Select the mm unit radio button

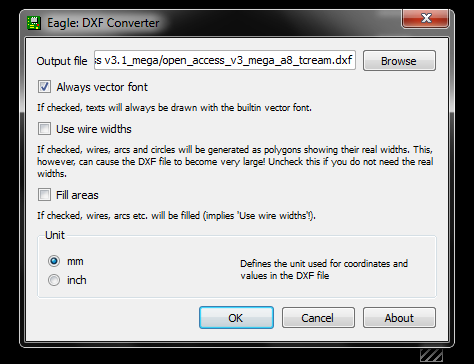pos(54,261)
